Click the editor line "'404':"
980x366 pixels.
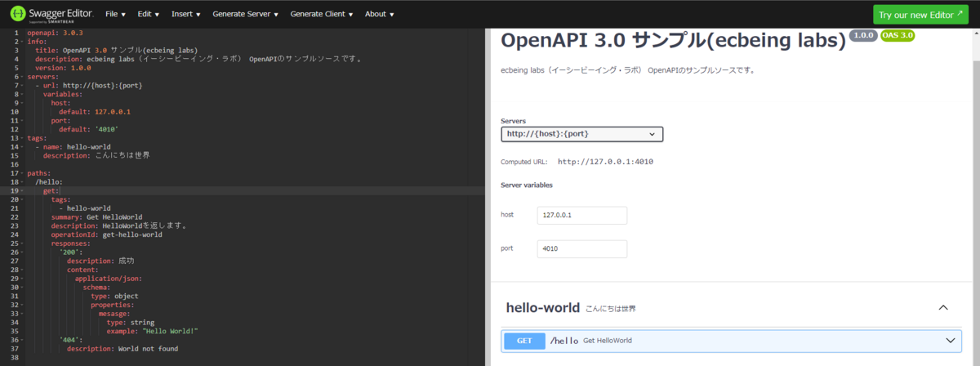(71, 341)
